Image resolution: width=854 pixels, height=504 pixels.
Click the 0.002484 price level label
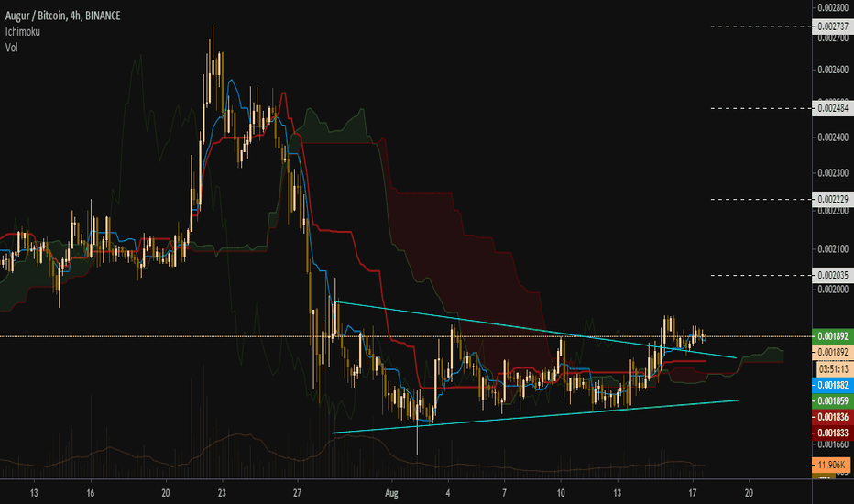pyautogui.click(x=832, y=108)
